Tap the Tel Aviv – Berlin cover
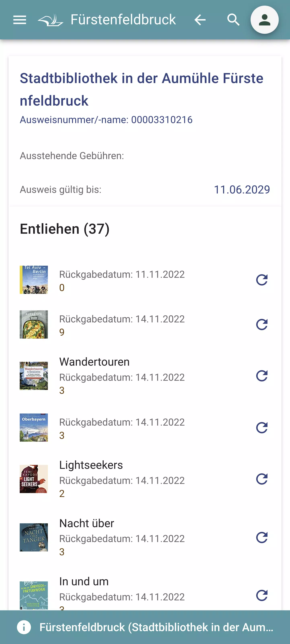This screenshot has height=644, width=290. click(x=34, y=280)
